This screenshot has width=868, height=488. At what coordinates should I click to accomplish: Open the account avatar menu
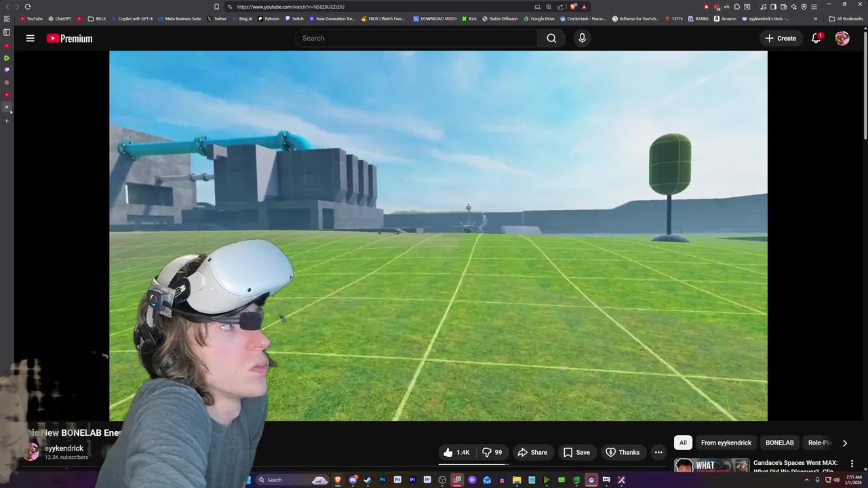[842, 39]
